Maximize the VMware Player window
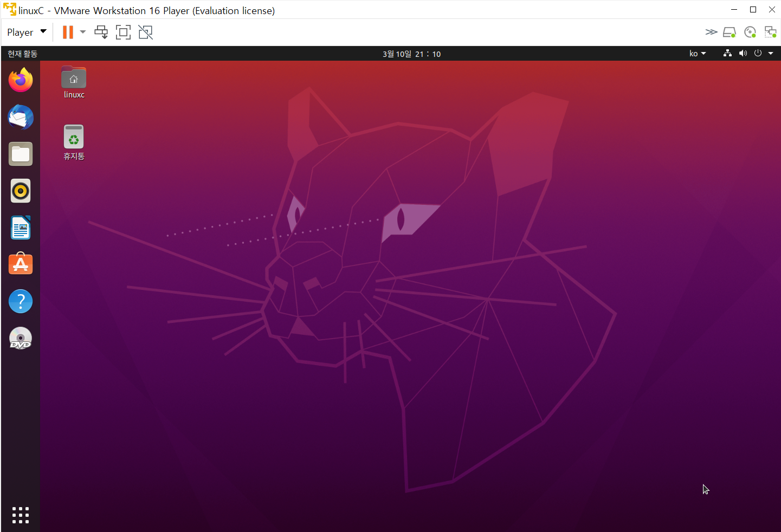 pos(753,10)
